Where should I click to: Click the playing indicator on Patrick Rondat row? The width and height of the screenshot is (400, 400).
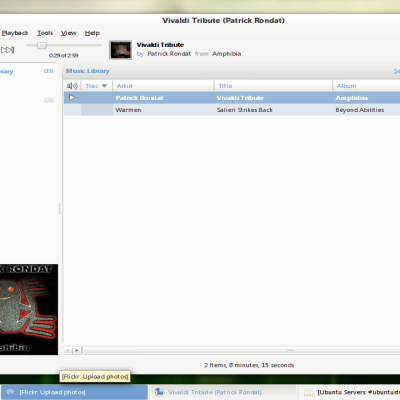72,98
